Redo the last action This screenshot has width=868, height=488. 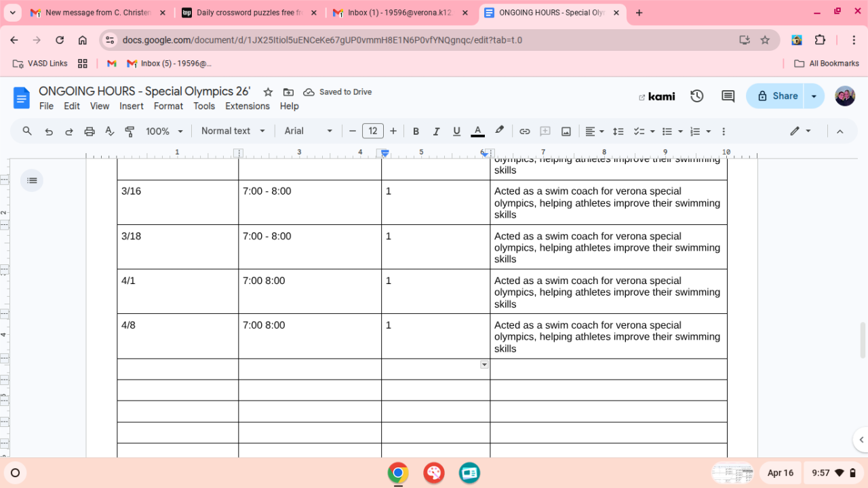69,131
